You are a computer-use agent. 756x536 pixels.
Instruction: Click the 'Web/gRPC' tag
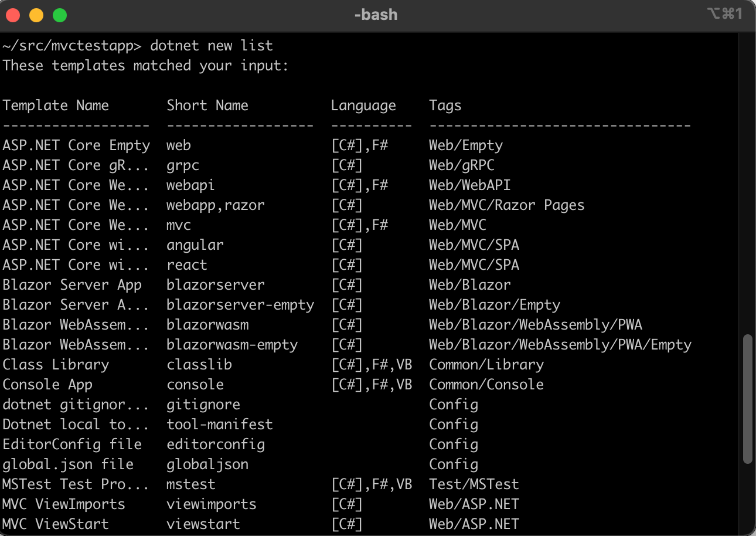pyautogui.click(x=462, y=165)
